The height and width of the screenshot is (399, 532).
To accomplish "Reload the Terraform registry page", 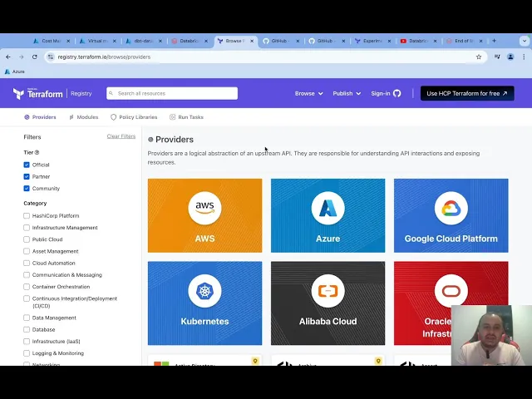I will pos(35,57).
